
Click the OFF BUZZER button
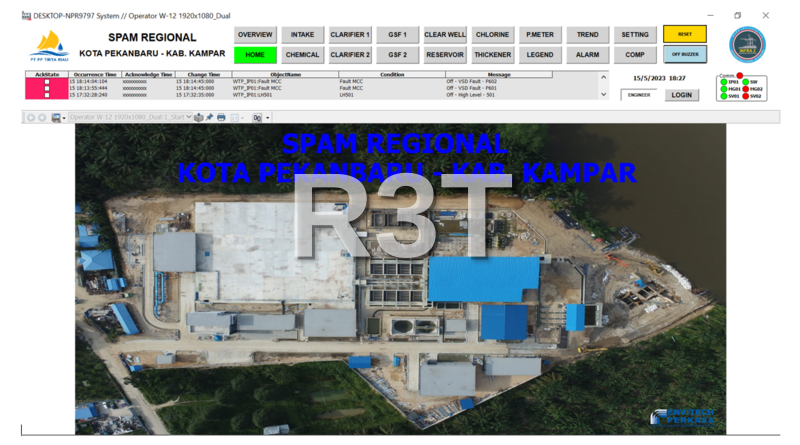pos(685,54)
